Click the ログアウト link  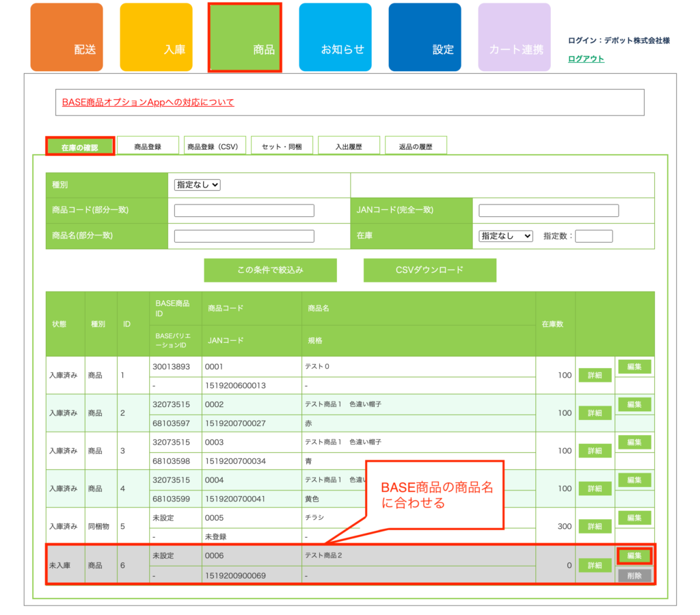(586, 59)
